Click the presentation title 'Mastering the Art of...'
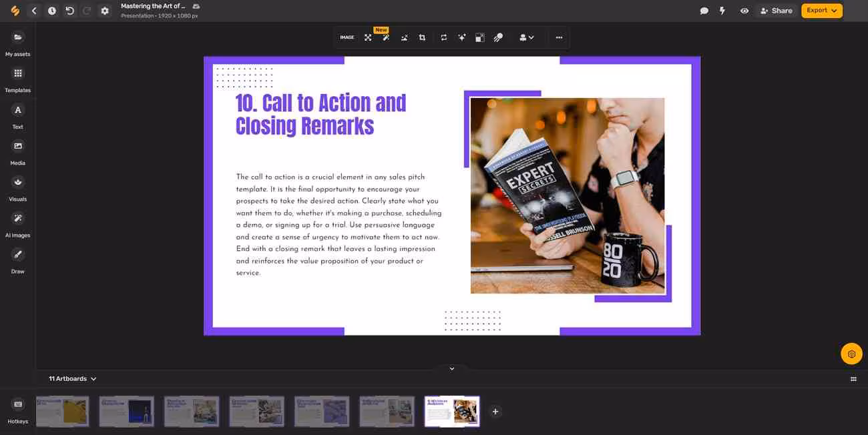868x435 pixels. coord(153,6)
